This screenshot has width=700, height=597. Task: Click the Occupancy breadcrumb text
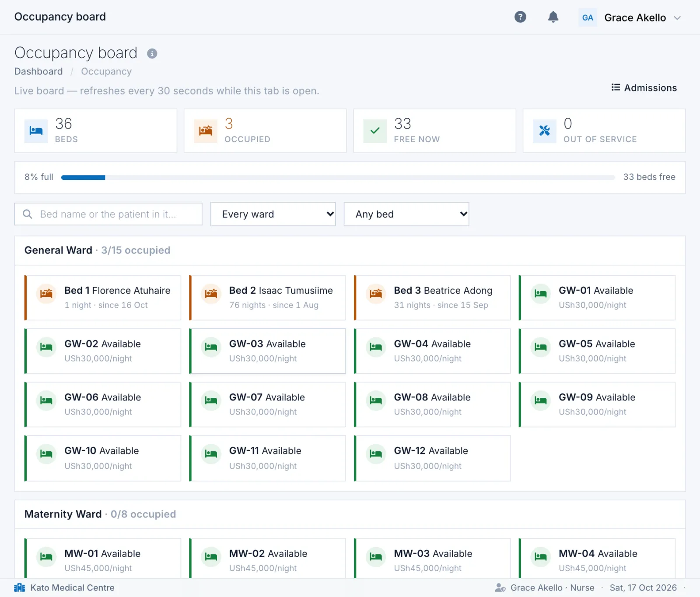click(106, 71)
